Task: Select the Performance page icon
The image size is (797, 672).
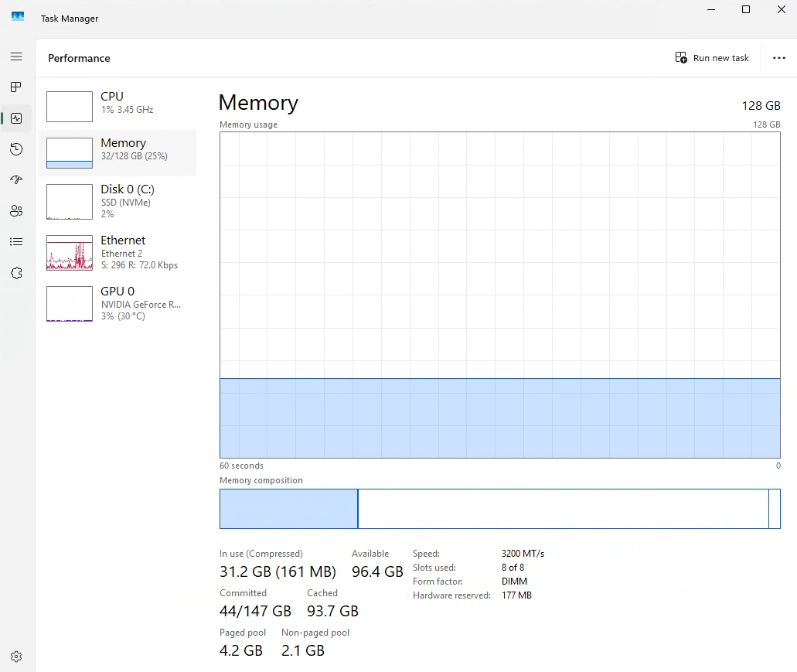Action: (16, 118)
